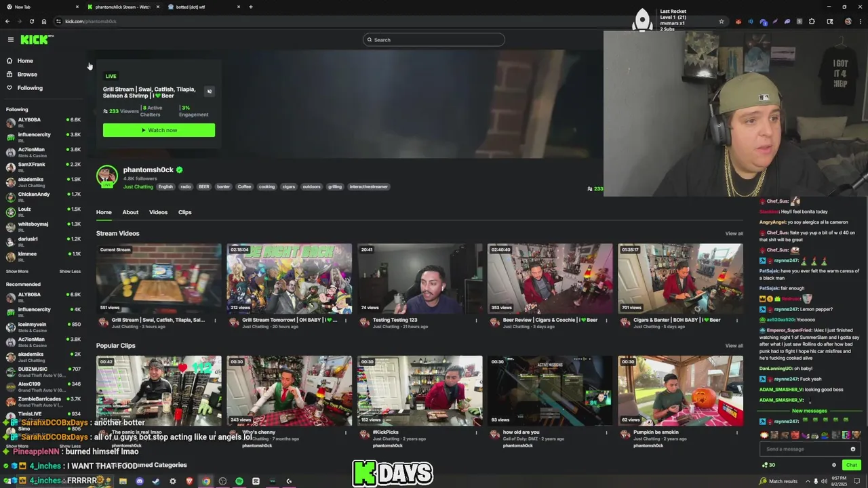Click the New messages indicator in chat
The height and width of the screenshot is (488, 868).
[x=810, y=411]
